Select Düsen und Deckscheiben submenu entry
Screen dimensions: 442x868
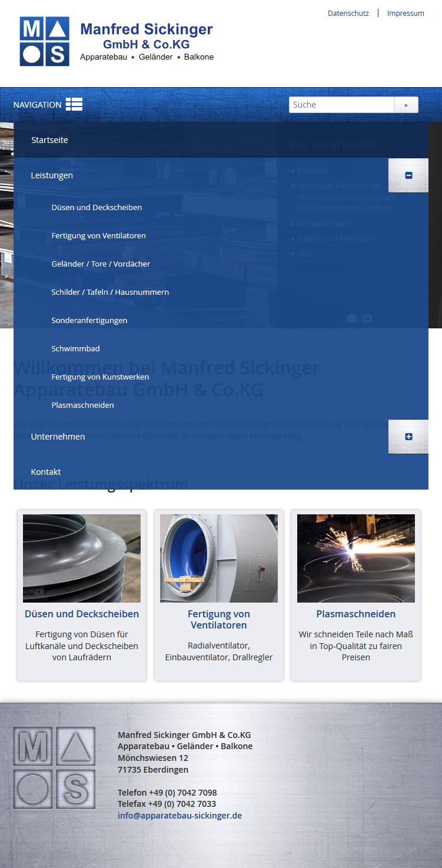coord(97,207)
